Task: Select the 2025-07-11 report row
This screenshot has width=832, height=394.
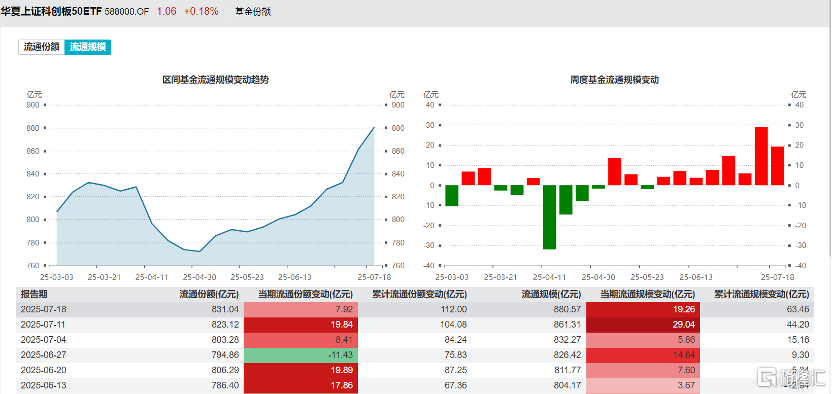Action: [415, 324]
